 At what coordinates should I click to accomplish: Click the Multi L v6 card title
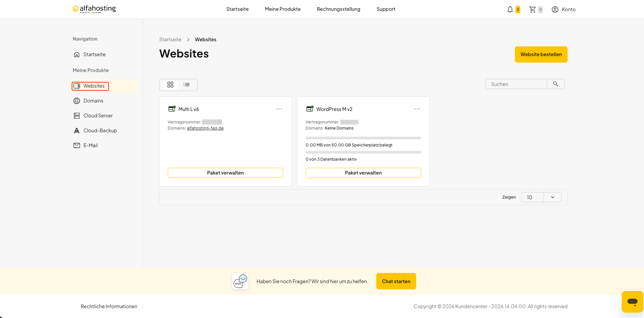pyautogui.click(x=189, y=109)
